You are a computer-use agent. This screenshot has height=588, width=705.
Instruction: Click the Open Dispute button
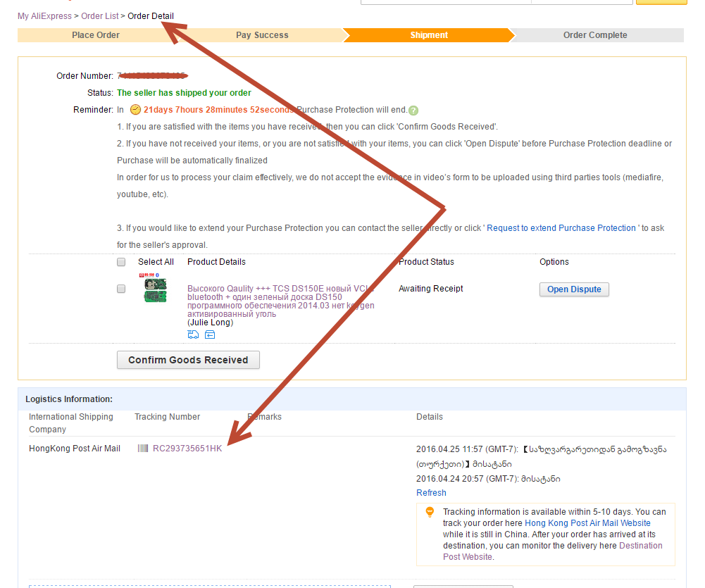(574, 289)
